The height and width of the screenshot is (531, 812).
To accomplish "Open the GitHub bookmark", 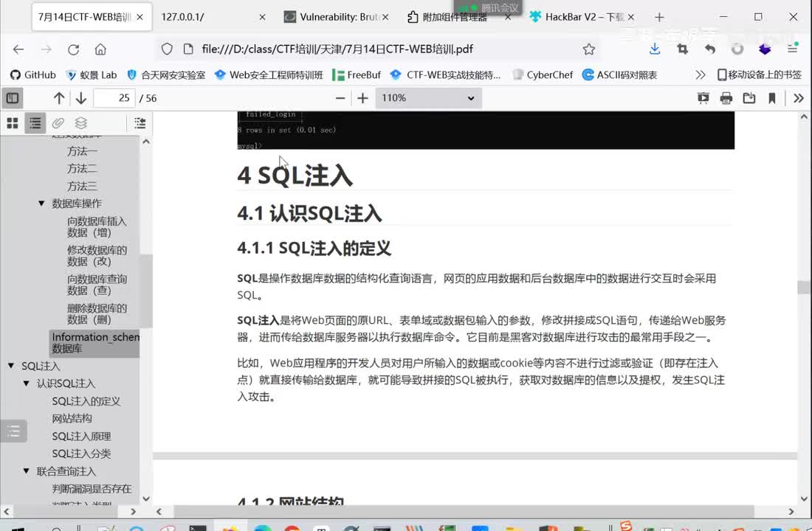I will [32, 75].
